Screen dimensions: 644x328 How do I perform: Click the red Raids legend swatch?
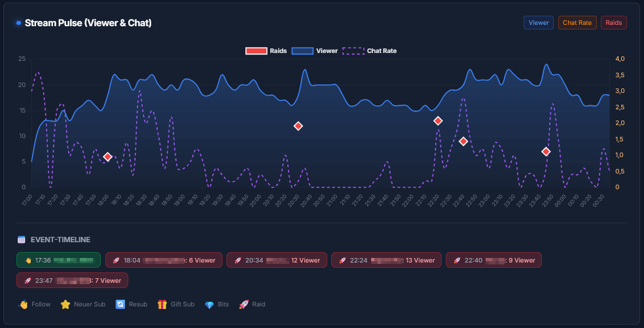[256, 50]
